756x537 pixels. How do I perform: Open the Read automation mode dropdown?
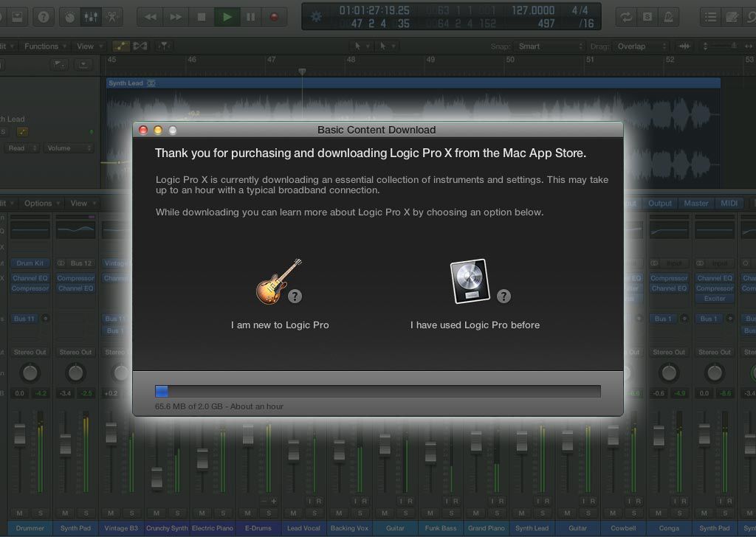pos(21,148)
